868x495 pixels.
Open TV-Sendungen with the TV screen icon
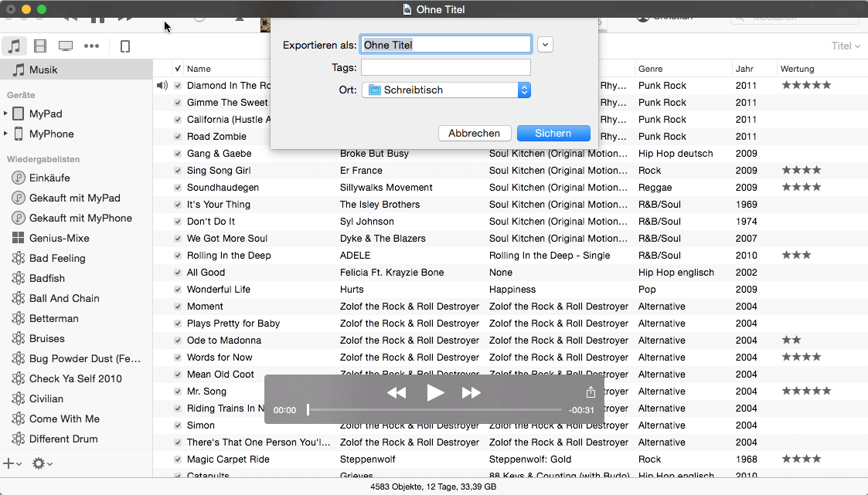(65, 46)
